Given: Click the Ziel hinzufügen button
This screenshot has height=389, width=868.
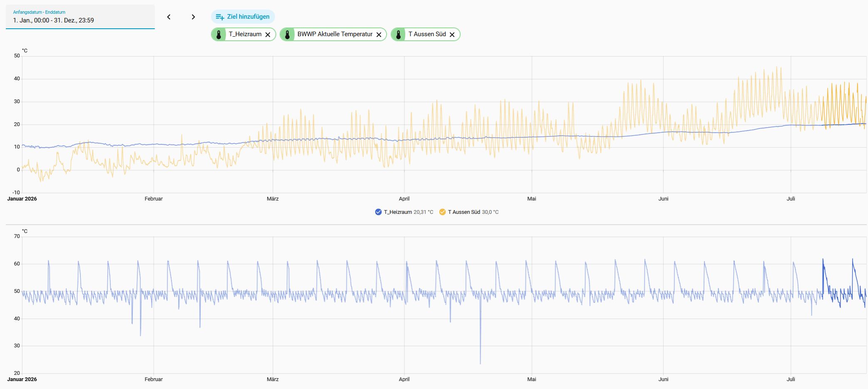Looking at the screenshot, I should coord(243,17).
